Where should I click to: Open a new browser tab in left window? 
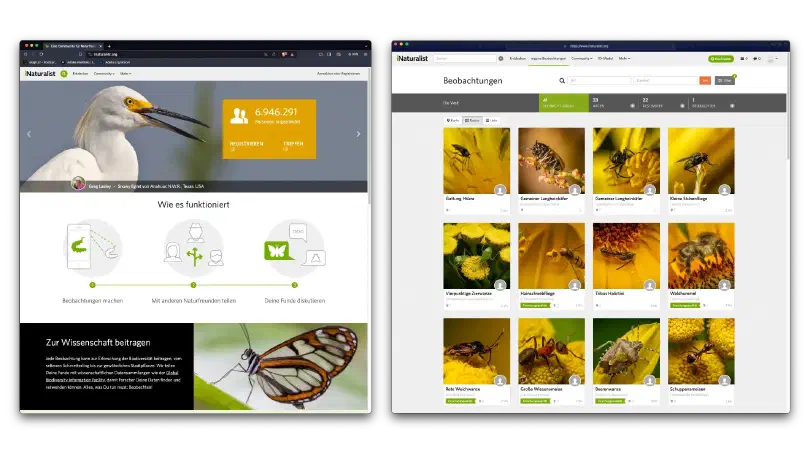click(109, 46)
